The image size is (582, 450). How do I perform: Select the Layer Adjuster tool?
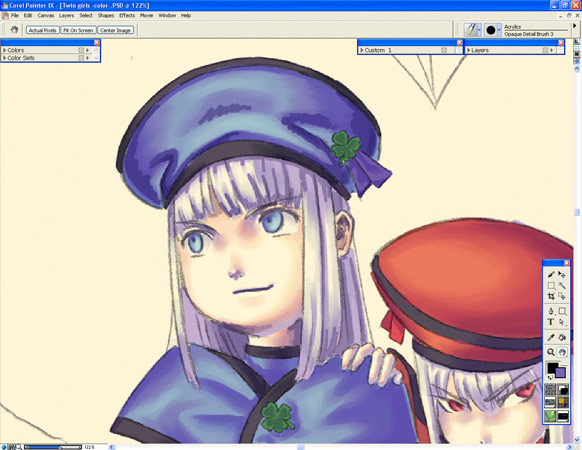point(562,274)
